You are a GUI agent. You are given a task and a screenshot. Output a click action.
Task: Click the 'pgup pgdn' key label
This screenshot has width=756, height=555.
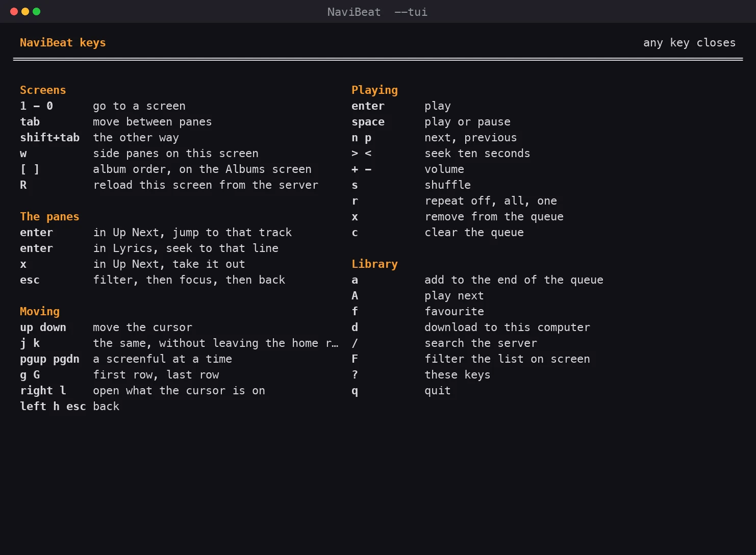coord(49,359)
